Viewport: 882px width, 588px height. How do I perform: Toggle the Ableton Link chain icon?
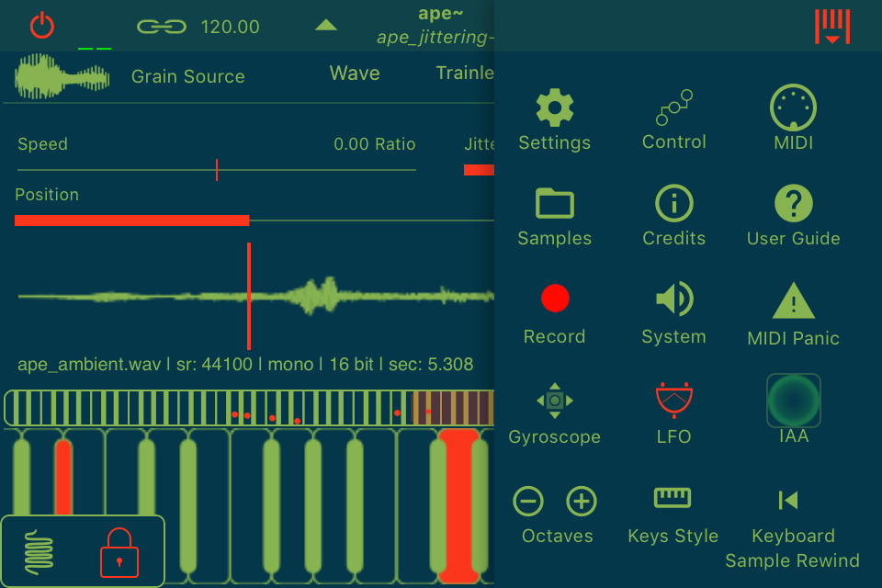coord(162,27)
